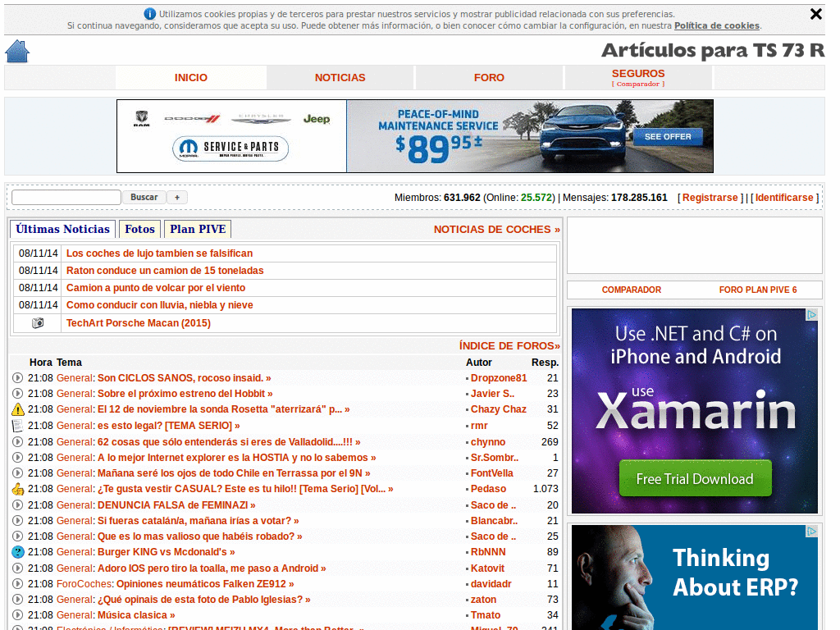Image resolution: width=840 pixels, height=630 pixels.
Task: Switch to the Plan PIVE tab
Action: click(198, 230)
